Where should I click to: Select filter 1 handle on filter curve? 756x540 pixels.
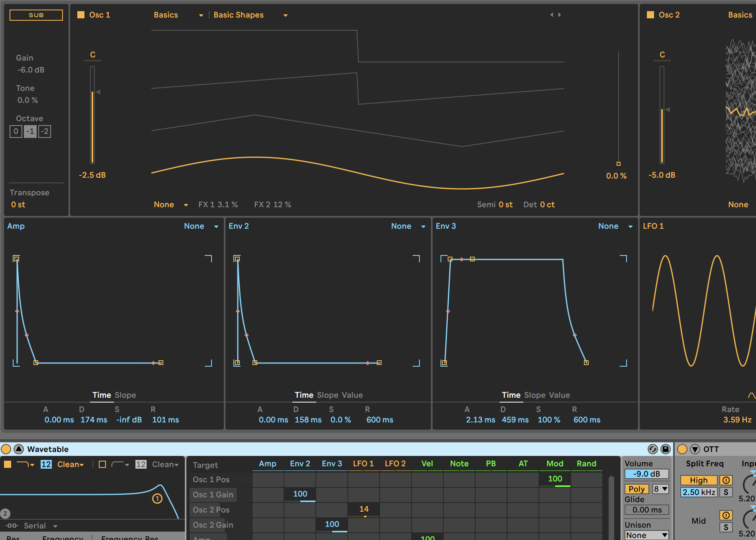pyautogui.click(x=157, y=499)
